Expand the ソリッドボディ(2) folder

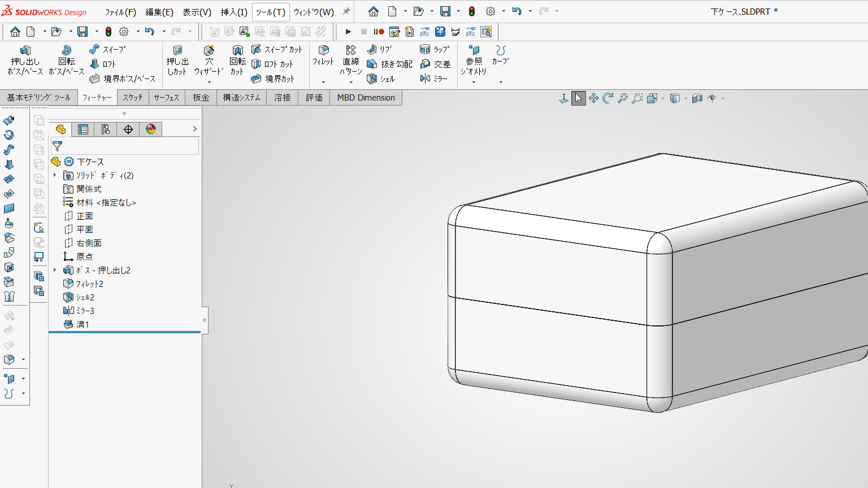pyautogui.click(x=55, y=176)
